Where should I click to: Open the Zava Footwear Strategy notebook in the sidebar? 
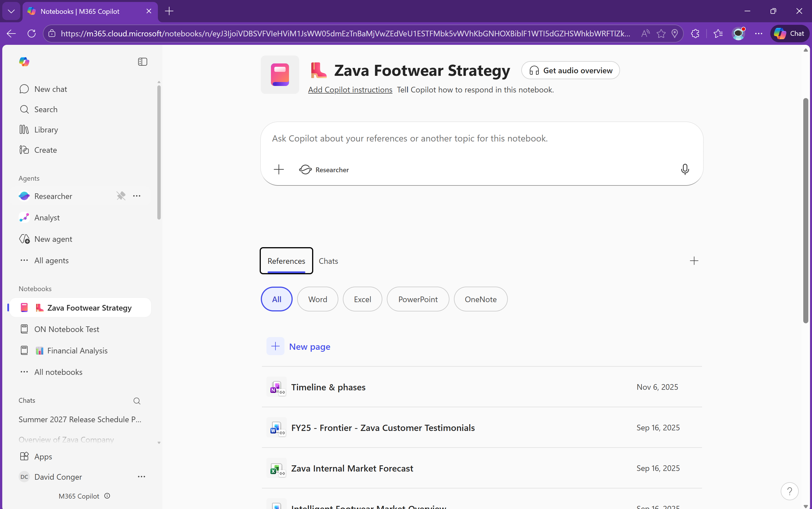pos(80,308)
